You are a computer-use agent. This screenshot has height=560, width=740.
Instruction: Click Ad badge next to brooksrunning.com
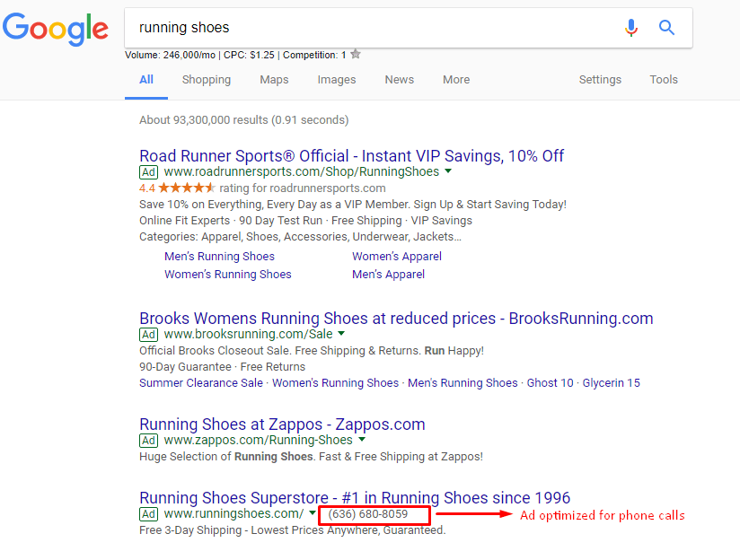(149, 335)
